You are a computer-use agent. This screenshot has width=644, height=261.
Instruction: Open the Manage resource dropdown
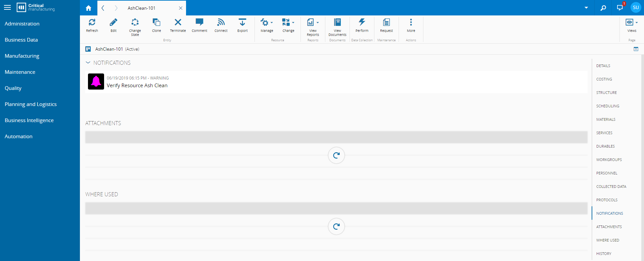(267, 23)
